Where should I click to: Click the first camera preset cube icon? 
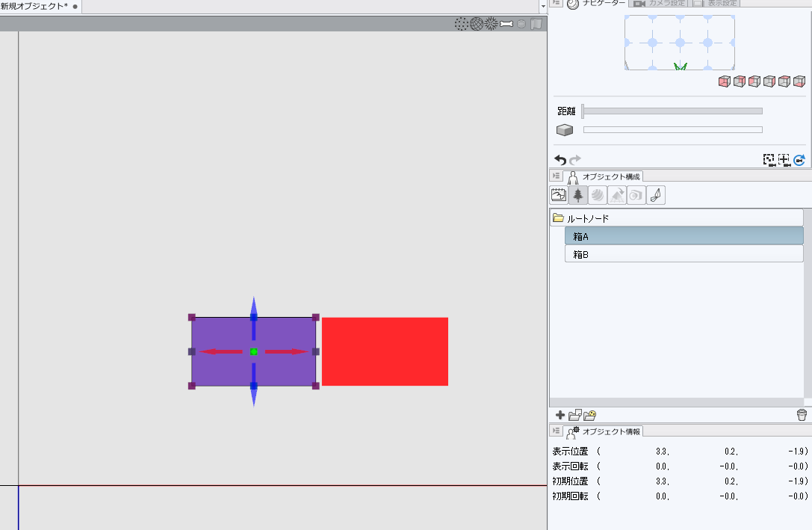(x=724, y=81)
